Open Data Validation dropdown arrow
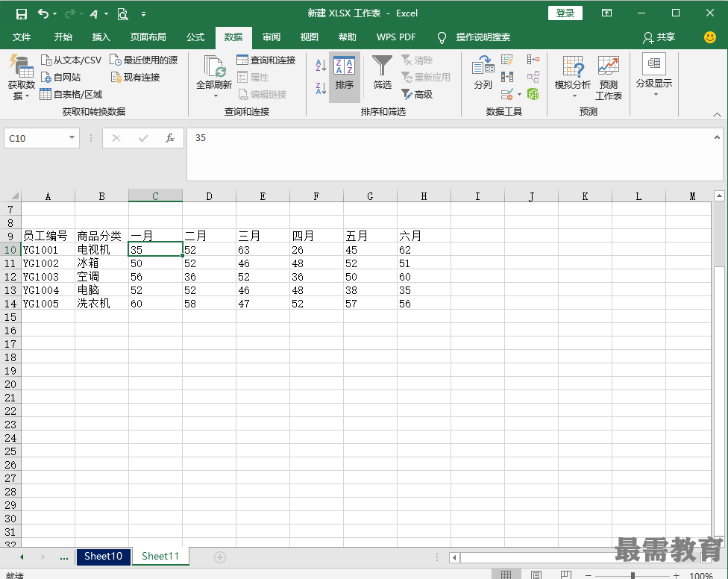 point(519,95)
